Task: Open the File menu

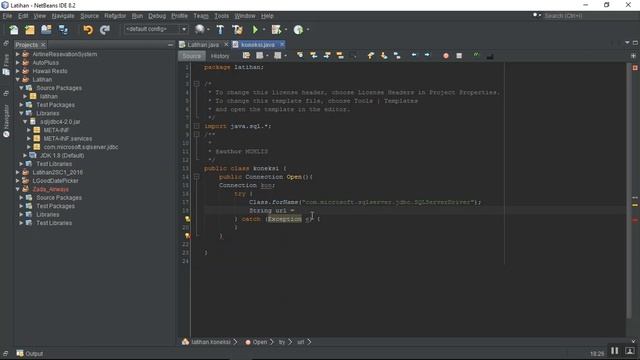Action: pyautogui.click(x=7, y=16)
